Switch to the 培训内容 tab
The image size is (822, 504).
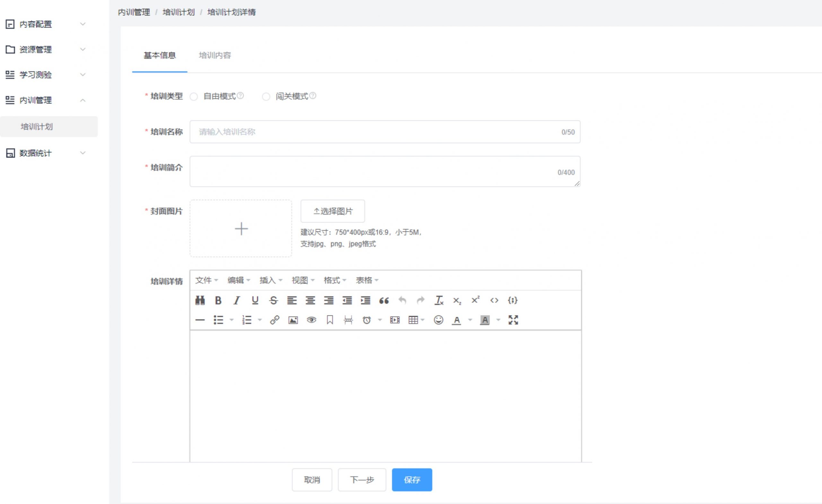(x=215, y=55)
